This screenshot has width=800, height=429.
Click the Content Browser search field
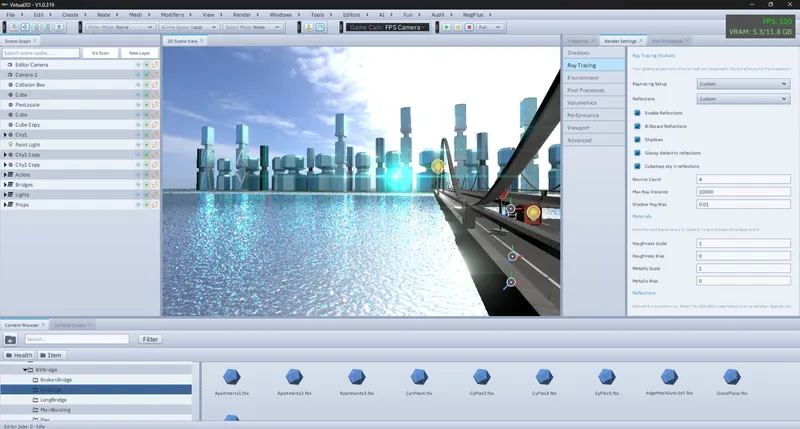77,339
